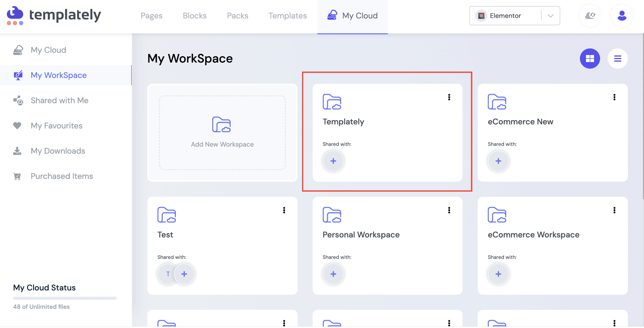The height and width of the screenshot is (328, 644).
Task: Open the user profile avatar icon
Action: 622,16
